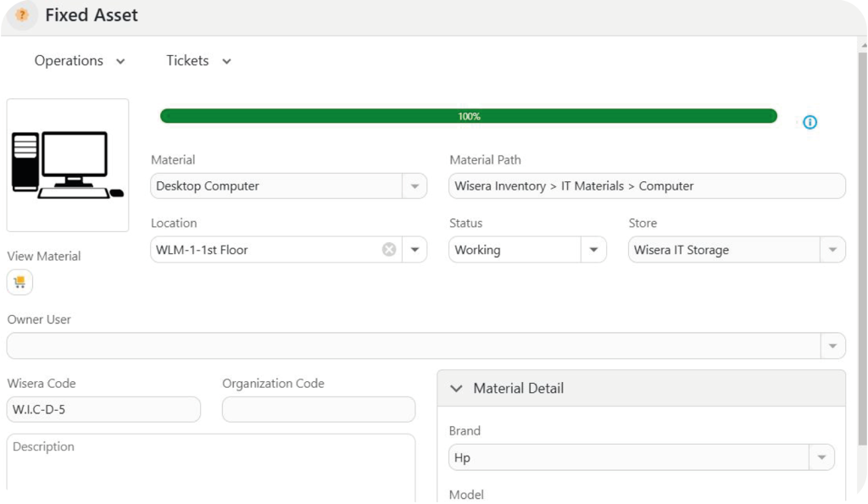Viewport: 868px width, 504px height.
Task: Click the orange question mark help icon
Action: coord(22,15)
